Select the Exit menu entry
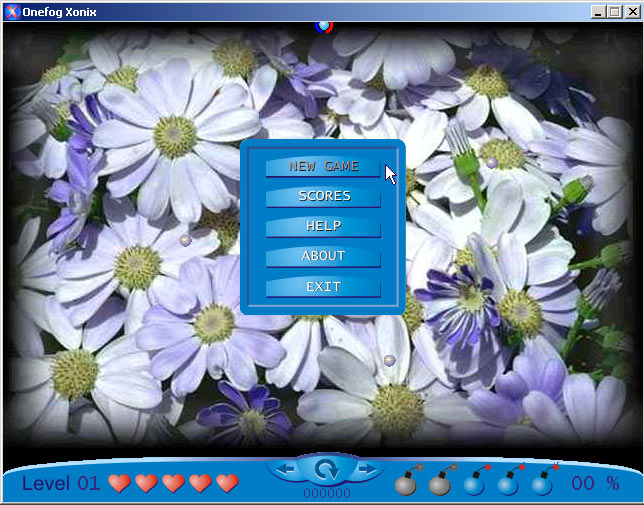The height and width of the screenshot is (505, 644). (x=323, y=287)
